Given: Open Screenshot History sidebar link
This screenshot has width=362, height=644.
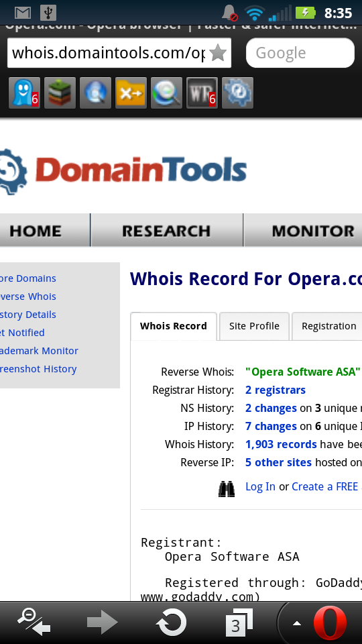Looking at the screenshot, I should (38, 369).
